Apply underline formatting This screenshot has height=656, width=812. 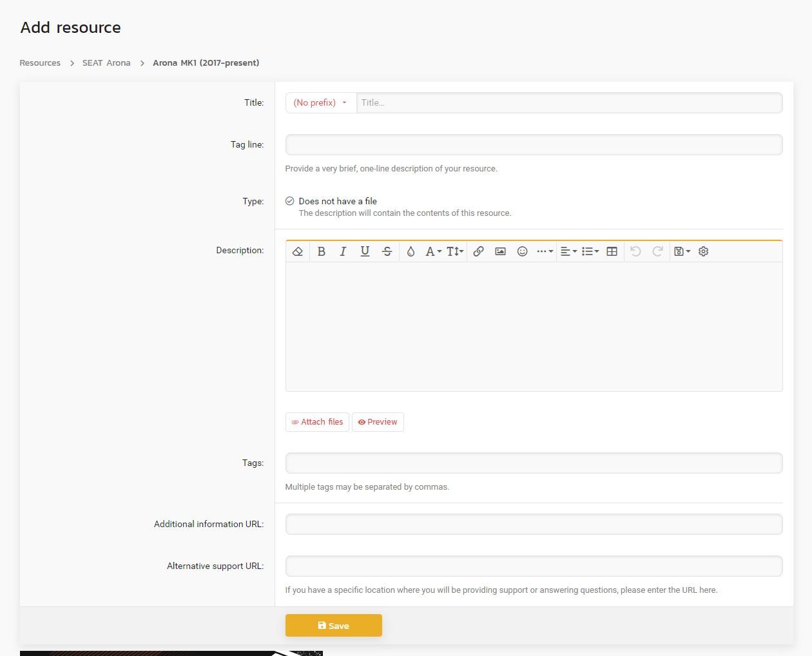point(365,251)
